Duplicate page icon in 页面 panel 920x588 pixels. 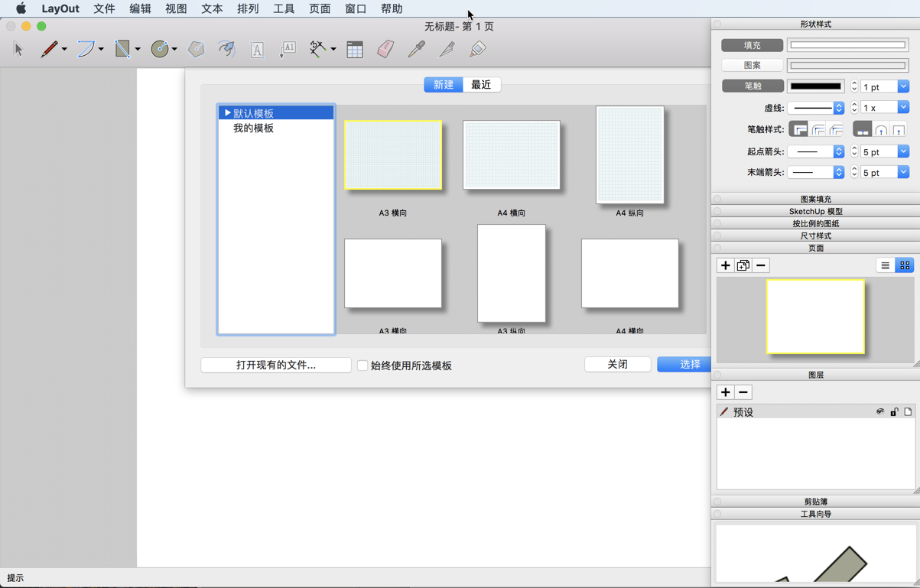coord(743,265)
